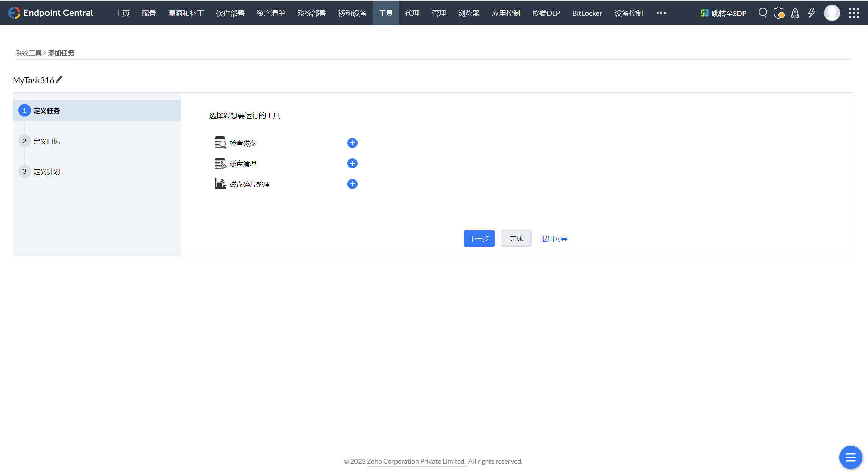Click the 退出向导 link
Viewport: 868px width, 475px height.
click(x=554, y=239)
